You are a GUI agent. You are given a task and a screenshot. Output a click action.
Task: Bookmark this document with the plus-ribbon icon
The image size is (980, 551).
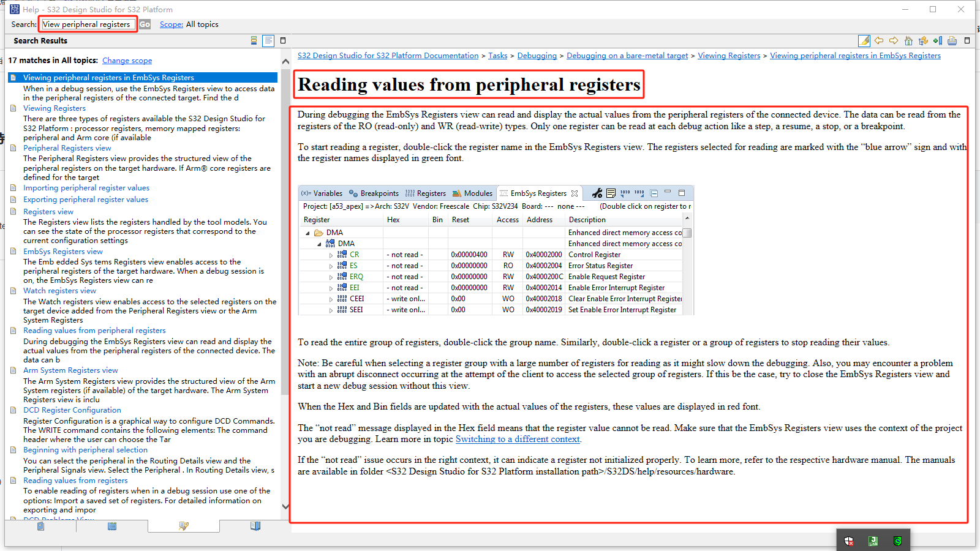pos(938,40)
